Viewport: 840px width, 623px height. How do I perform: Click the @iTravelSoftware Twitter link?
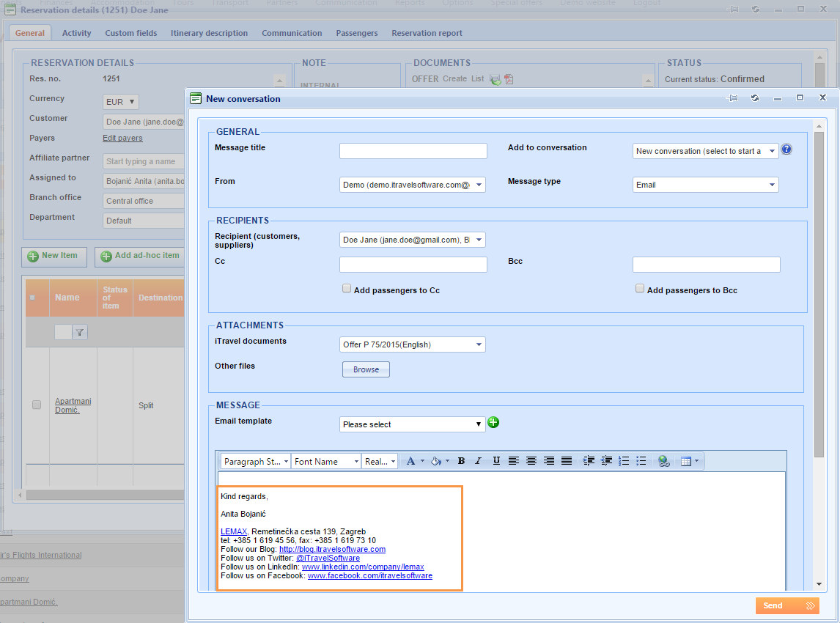click(328, 558)
